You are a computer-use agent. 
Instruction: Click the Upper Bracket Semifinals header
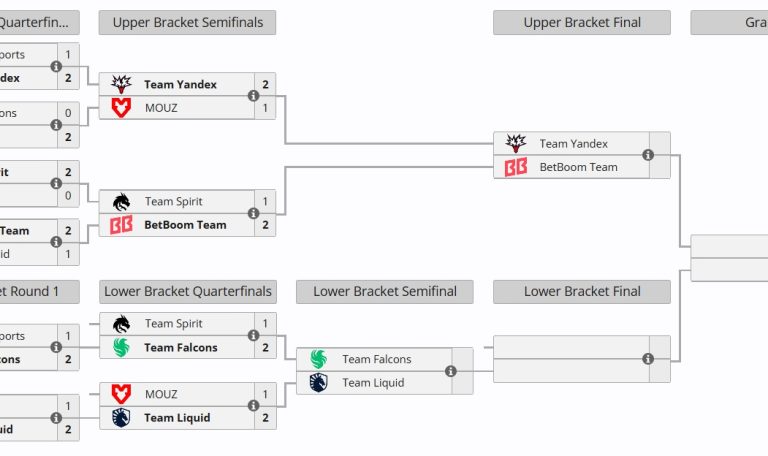pyautogui.click(x=187, y=23)
